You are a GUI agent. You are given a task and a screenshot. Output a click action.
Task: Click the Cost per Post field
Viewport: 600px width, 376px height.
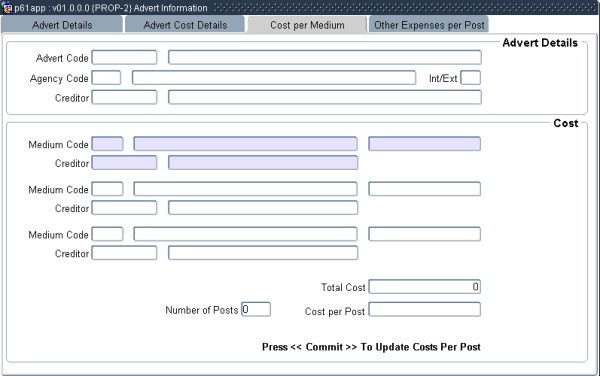coord(424,309)
